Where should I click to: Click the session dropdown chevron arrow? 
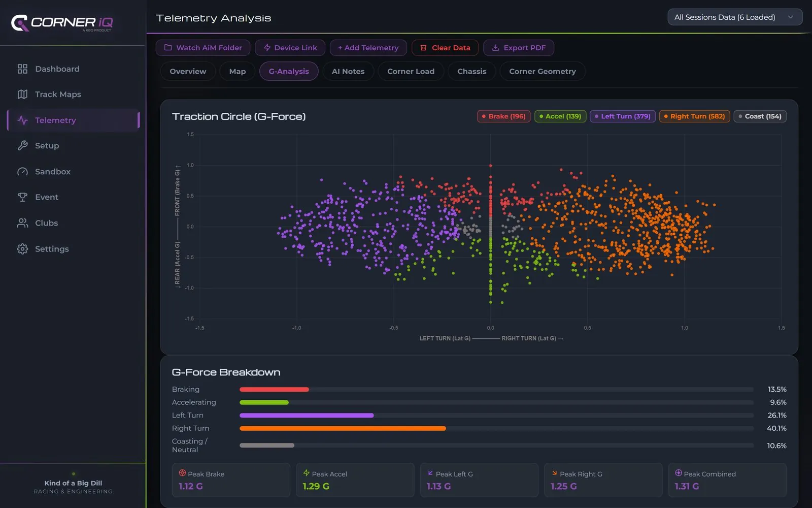790,17
